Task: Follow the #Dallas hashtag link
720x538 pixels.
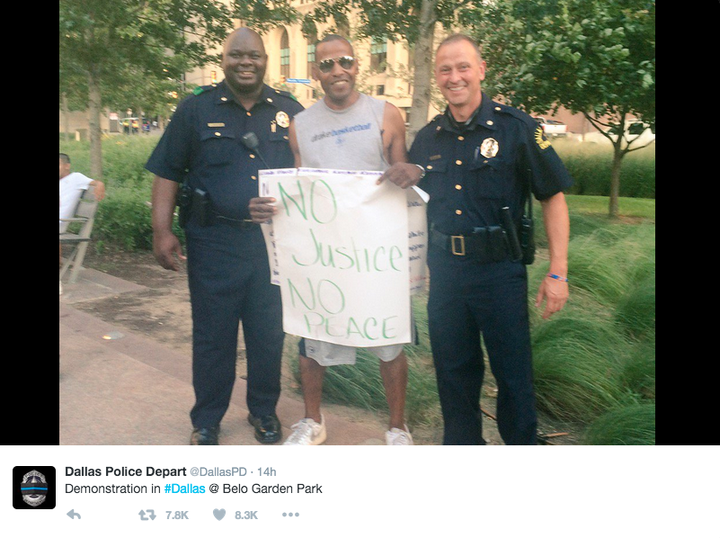Action: (185, 489)
